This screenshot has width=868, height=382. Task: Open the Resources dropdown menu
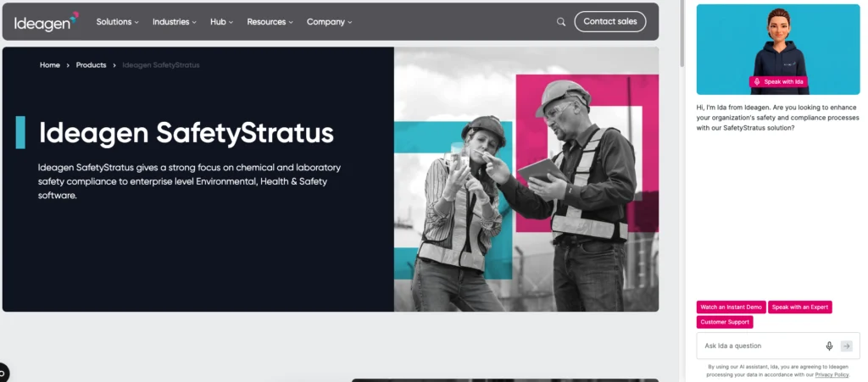click(270, 21)
